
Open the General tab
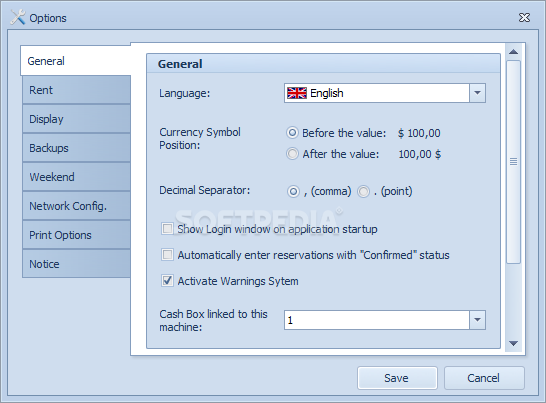[76, 61]
